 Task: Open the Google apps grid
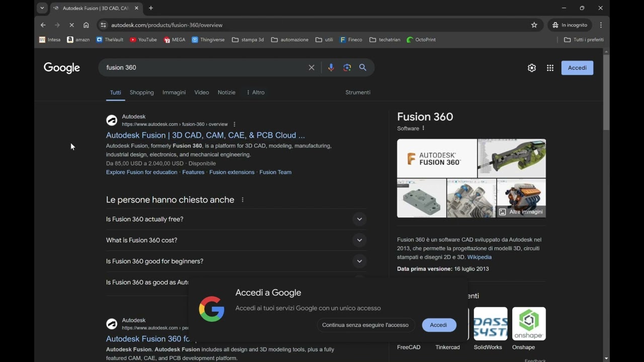[x=550, y=68]
